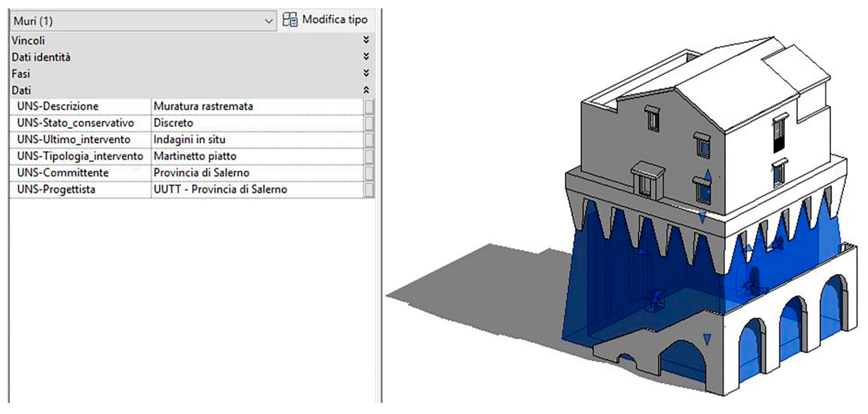The image size is (868, 414).
Task: Click small button beside Discreto value
Action: [369, 123]
